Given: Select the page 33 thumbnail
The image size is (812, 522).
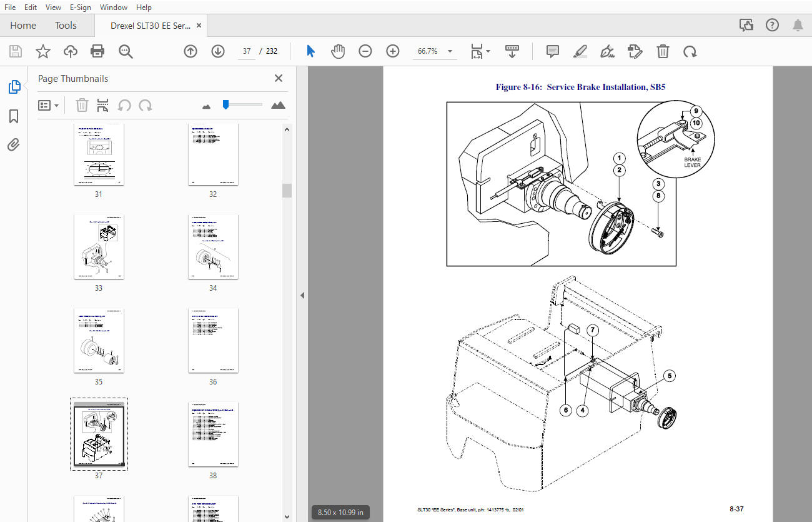Looking at the screenshot, I should click(x=99, y=247).
